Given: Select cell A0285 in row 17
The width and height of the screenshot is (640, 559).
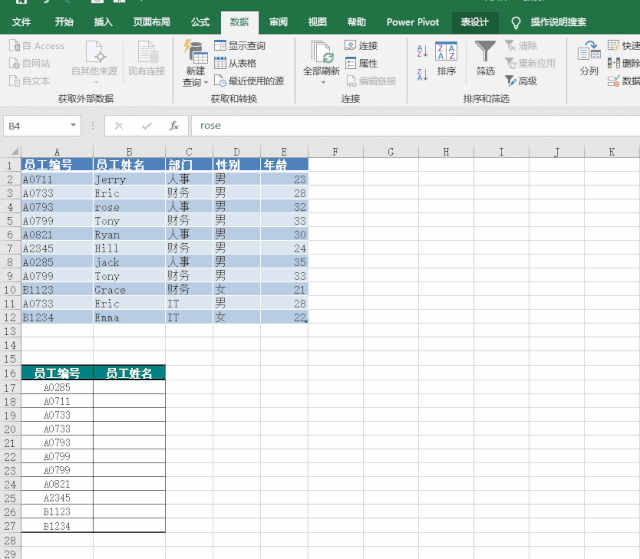Looking at the screenshot, I should click(x=57, y=387).
